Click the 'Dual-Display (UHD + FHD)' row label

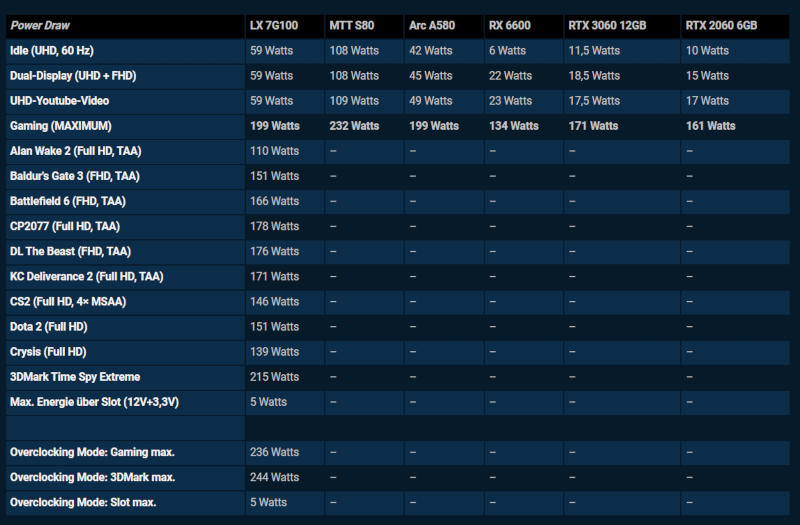73,76
